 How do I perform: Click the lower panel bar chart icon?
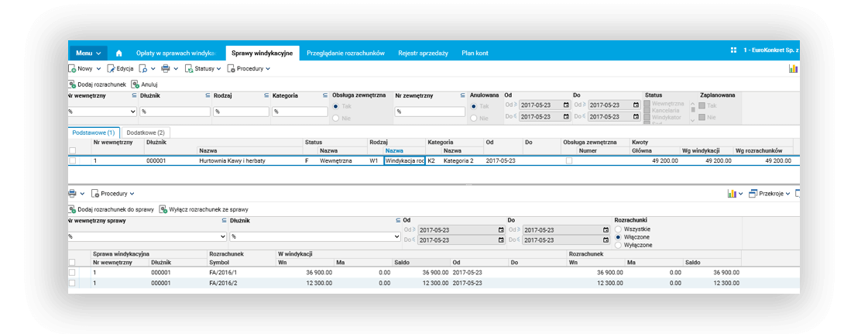coord(732,193)
